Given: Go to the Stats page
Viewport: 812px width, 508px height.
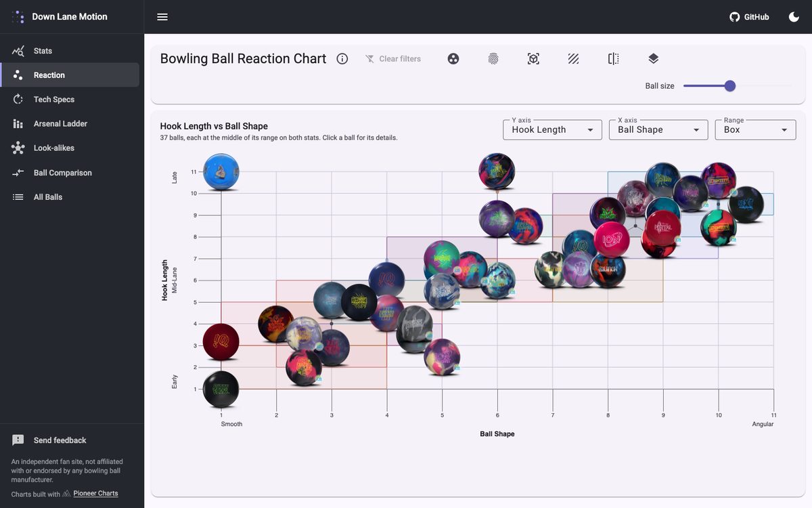Looking at the screenshot, I should 70,51.
